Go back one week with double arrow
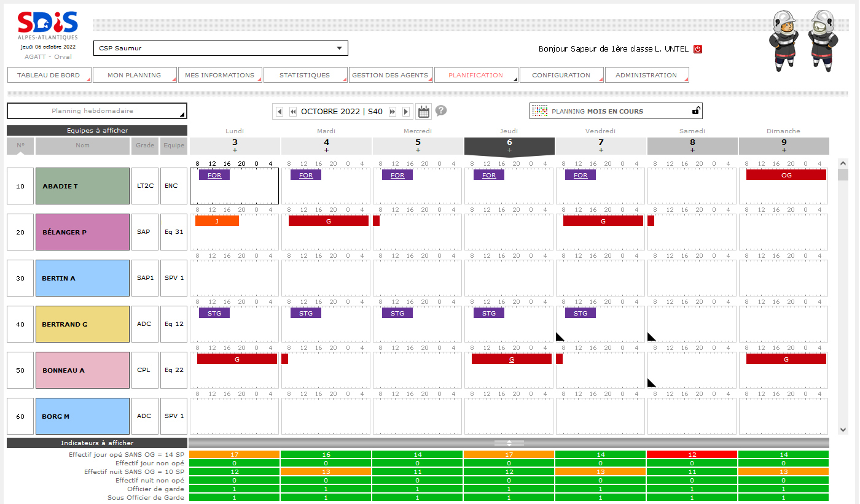Image resolution: width=860 pixels, height=504 pixels. click(293, 112)
